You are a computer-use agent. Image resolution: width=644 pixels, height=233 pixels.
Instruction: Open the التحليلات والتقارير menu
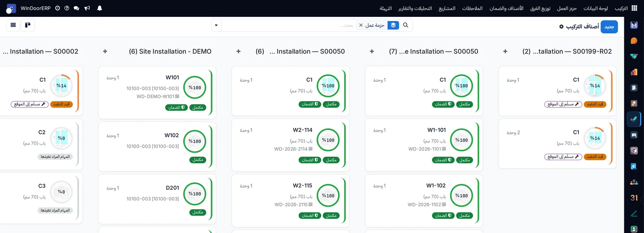coord(415,8)
